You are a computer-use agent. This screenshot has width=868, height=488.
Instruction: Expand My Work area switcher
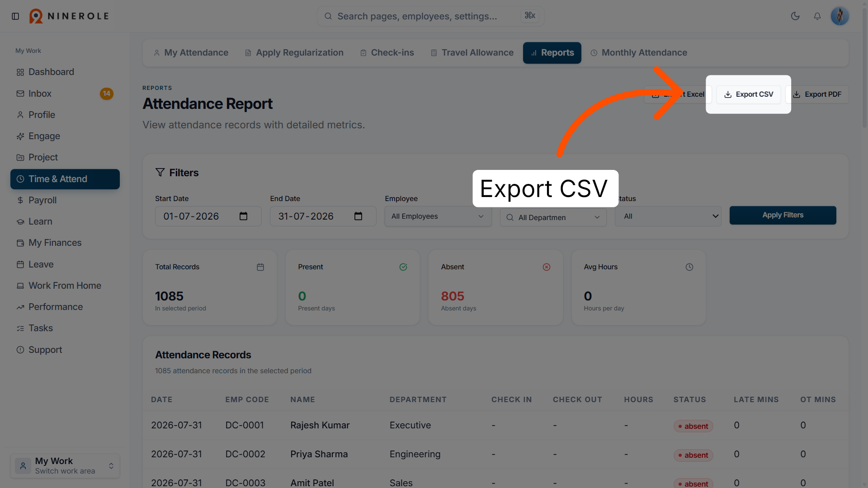(x=65, y=465)
